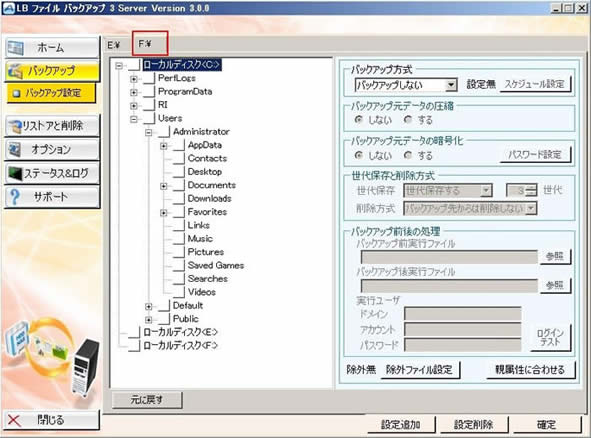Click the Password Settings (パスワード設定) button

[535, 155]
